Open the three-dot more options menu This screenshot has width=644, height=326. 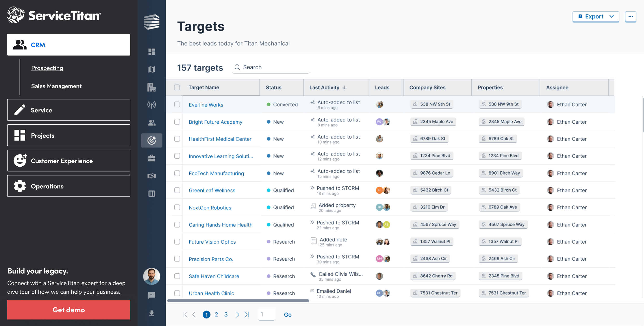[x=630, y=16]
